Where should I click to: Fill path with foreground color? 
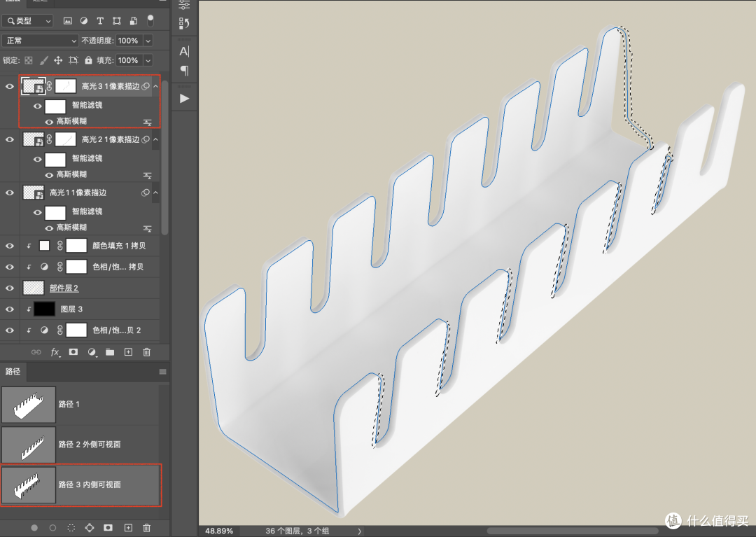pos(34,528)
